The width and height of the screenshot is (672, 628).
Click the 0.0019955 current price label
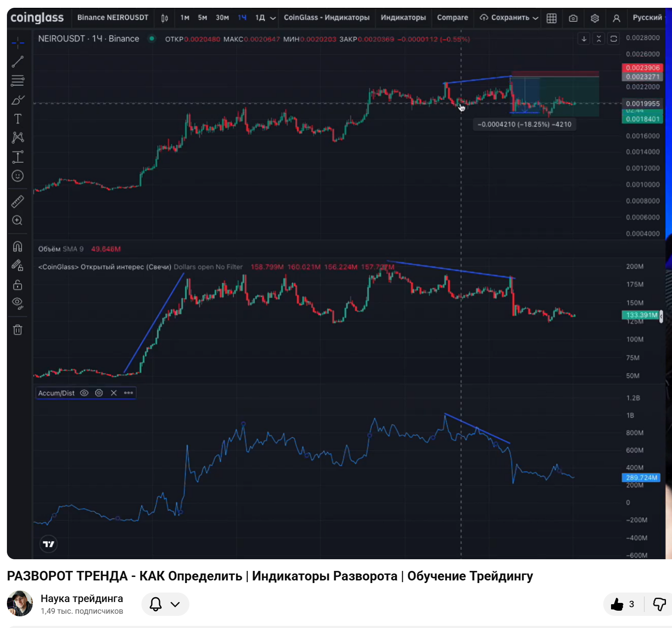pyautogui.click(x=643, y=104)
